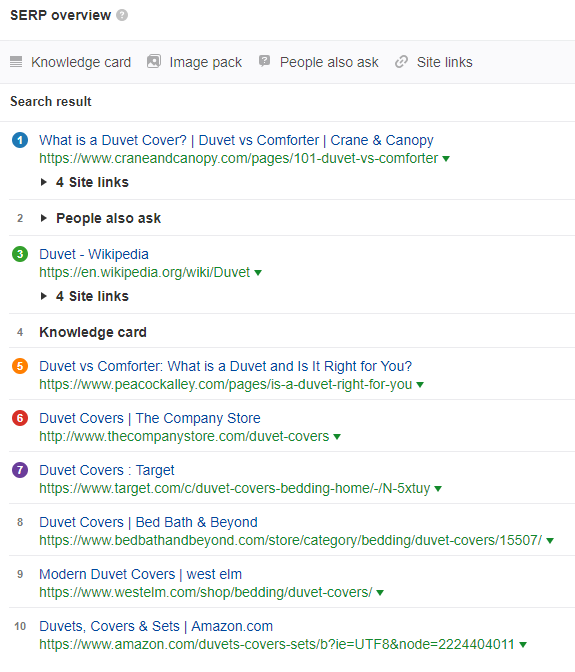Screen dimensions: 575x672
Task: Open the Duvet - Wikipedia result title
Action: point(94,254)
